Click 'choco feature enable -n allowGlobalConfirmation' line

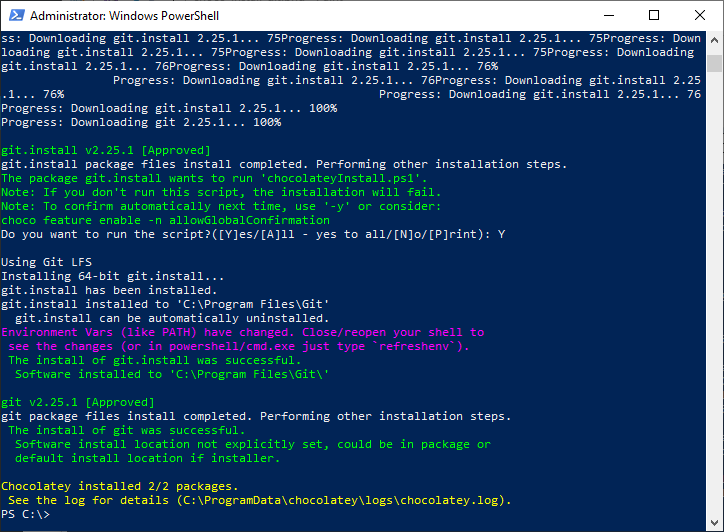point(165,220)
